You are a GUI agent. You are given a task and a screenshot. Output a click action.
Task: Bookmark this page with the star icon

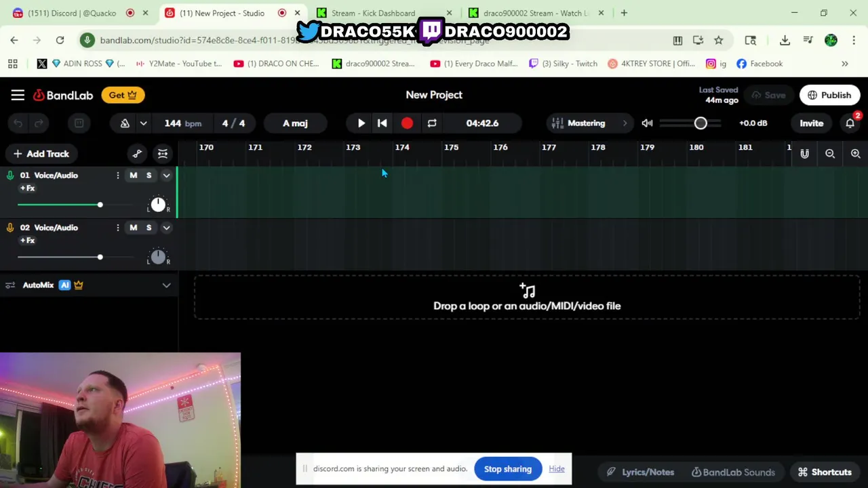tap(718, 41)
